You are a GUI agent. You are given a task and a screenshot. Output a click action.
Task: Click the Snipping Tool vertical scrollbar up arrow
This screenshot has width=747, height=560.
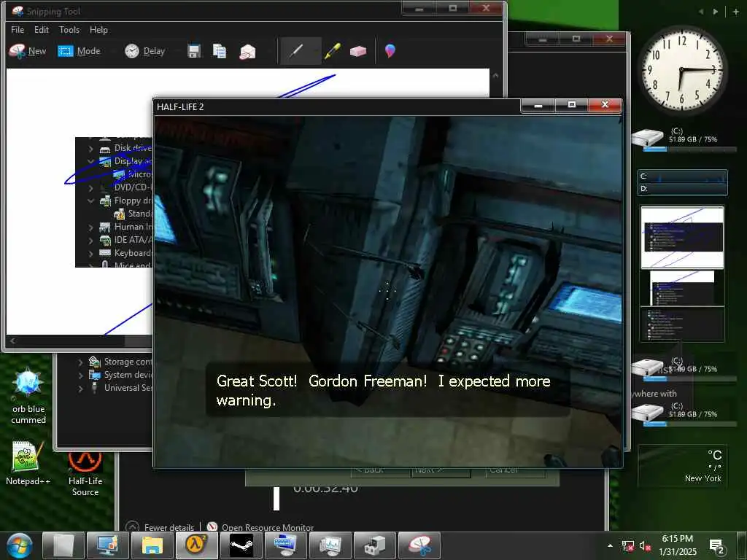click(x=495, y=75)
